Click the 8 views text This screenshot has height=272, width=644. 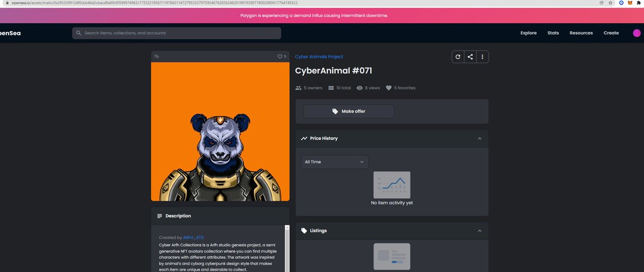coord(372,88)
